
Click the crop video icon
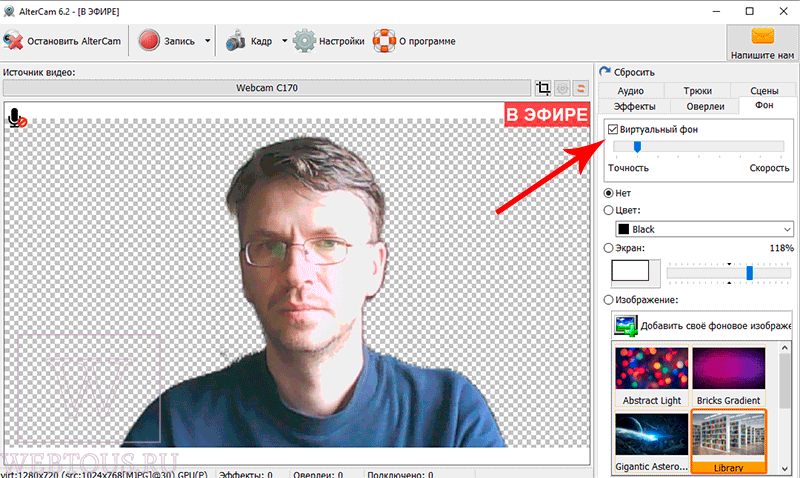pos(543,88)
